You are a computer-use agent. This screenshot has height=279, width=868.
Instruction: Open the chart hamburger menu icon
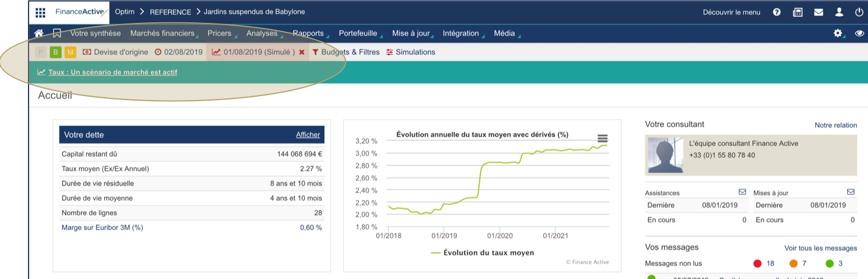602,139
